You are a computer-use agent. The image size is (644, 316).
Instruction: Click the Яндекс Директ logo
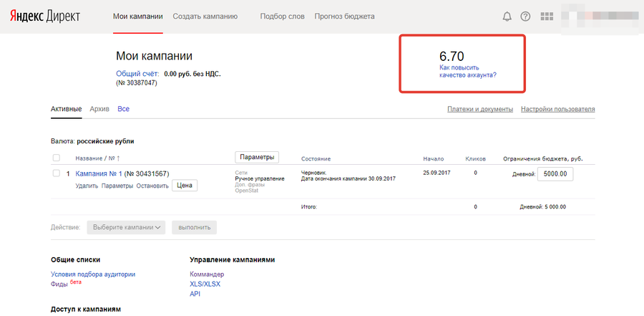[45, 16]
